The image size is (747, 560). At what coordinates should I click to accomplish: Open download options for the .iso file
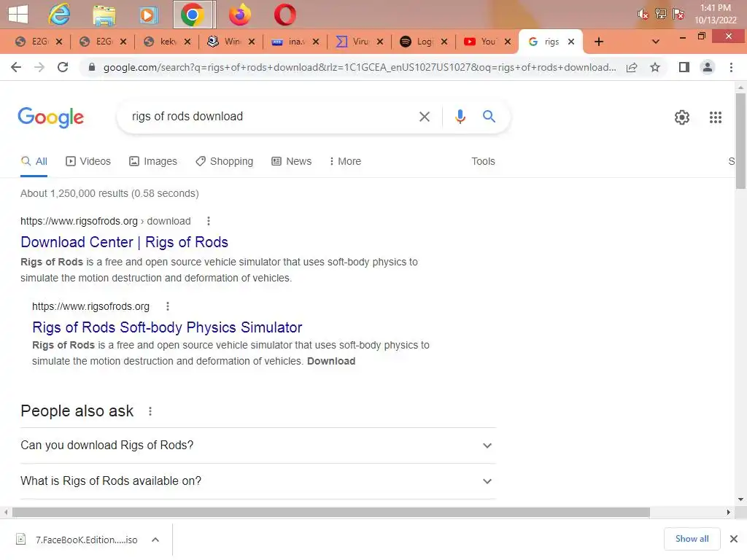point(155,540)
